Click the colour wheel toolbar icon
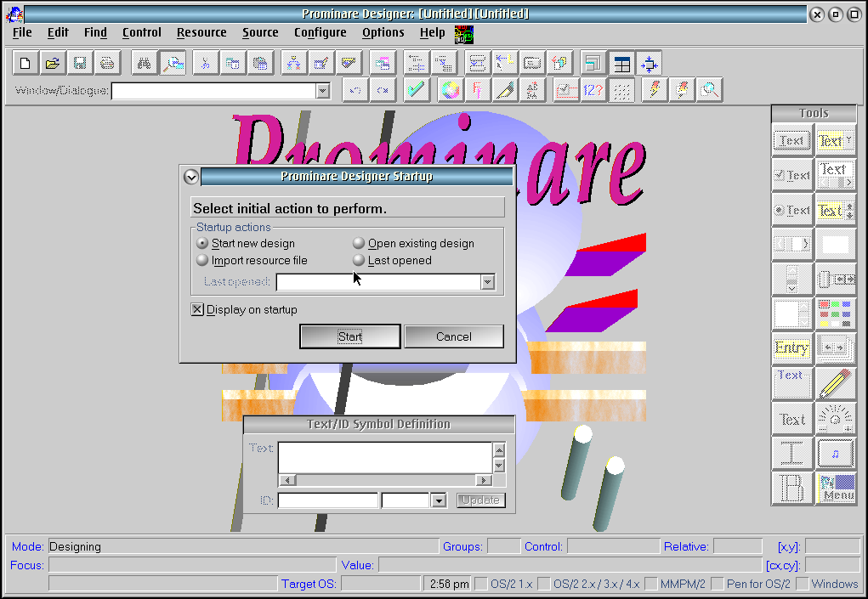Screen dimensions: 868x599 coord(451,89)
